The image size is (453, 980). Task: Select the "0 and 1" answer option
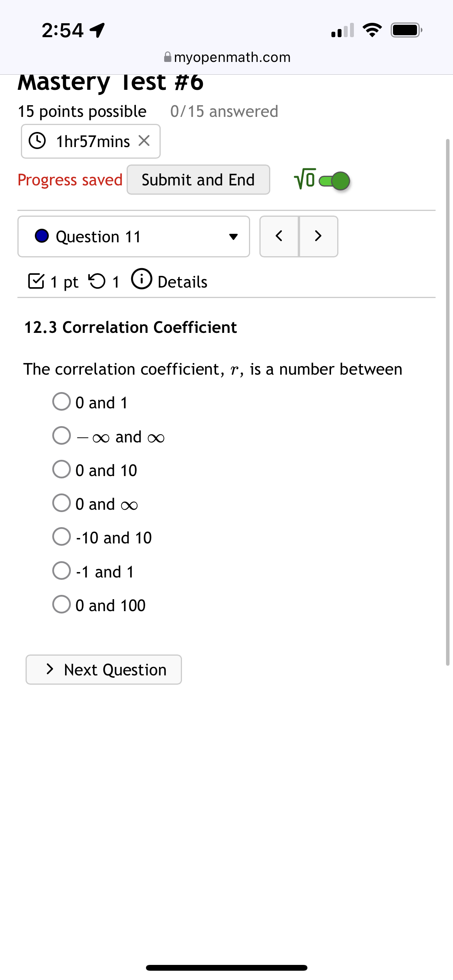click(61, 401)
